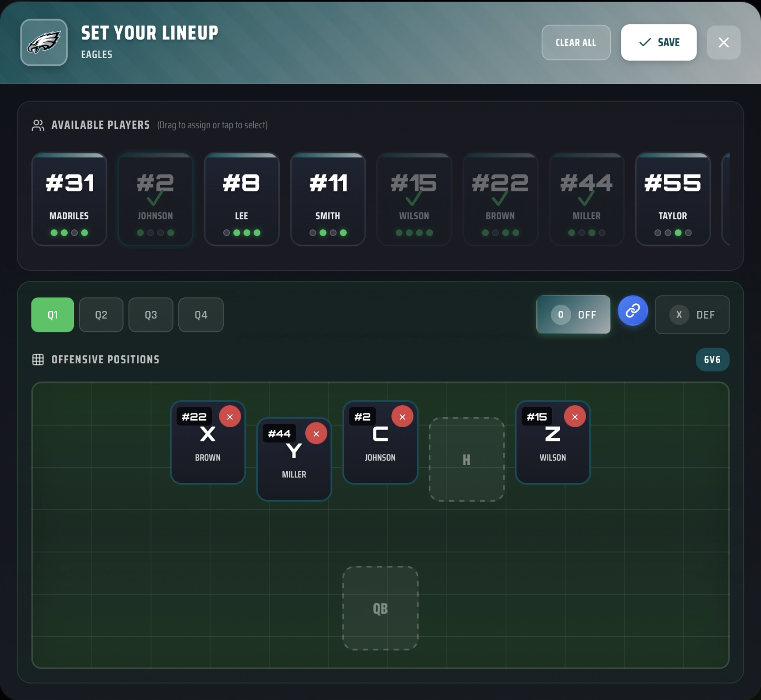
Task: Click the 6V6 format badge
Action: (712, 360)
